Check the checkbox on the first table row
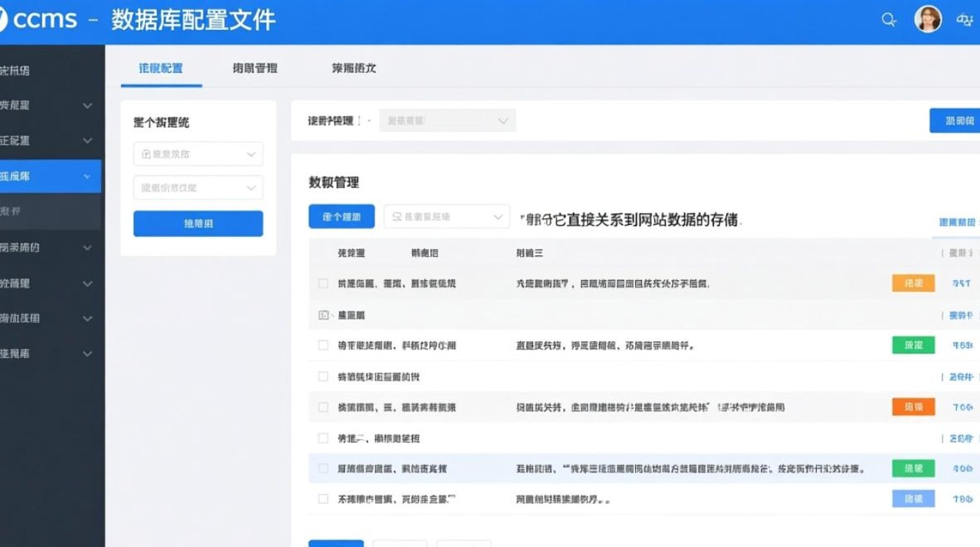Viewport: 980px width, 547px height. click(323, 283)
